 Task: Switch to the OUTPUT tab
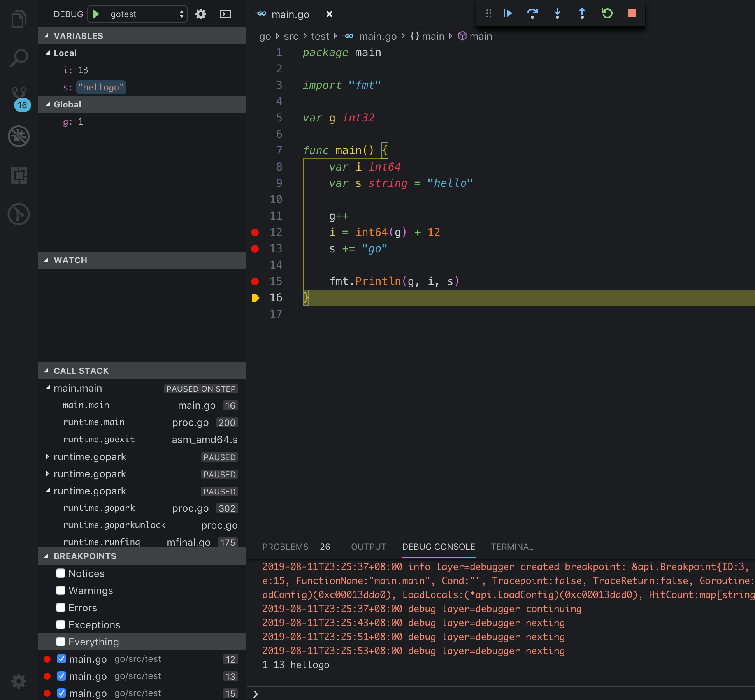point(369,547)
